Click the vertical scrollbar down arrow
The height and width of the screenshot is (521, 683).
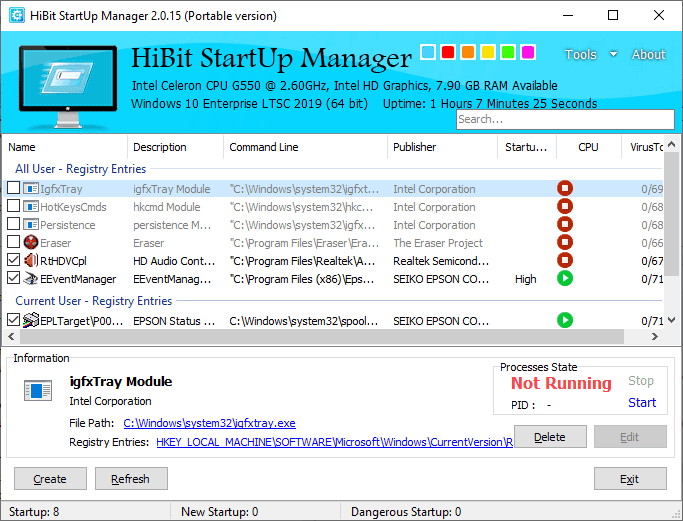click(x=671, y=320)
